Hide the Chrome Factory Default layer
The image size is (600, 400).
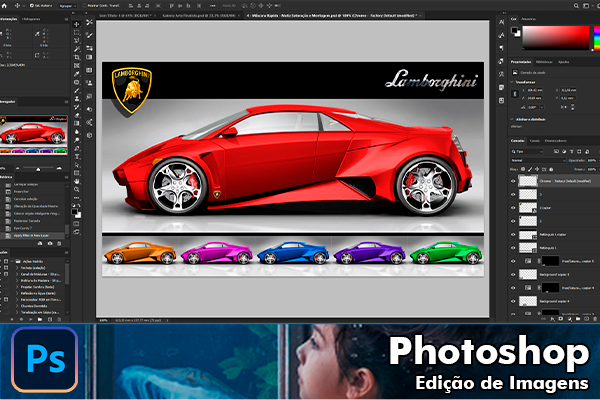click(x=513, y=181)
